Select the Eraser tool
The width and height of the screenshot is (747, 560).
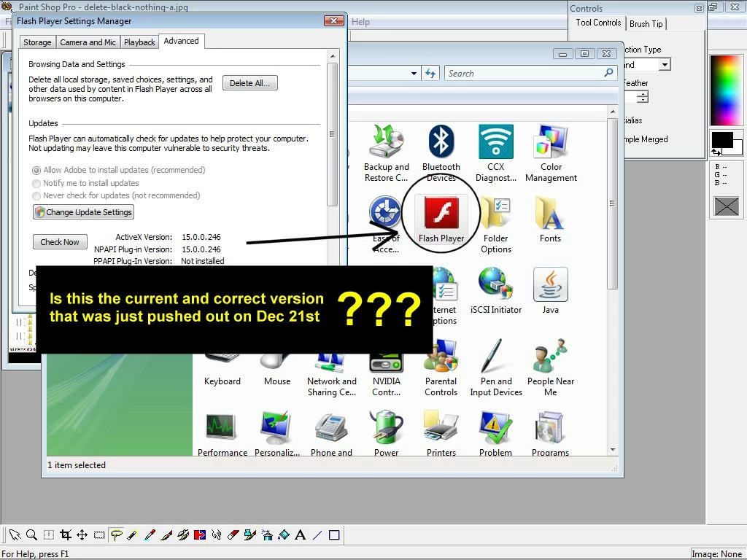(233, 534)
